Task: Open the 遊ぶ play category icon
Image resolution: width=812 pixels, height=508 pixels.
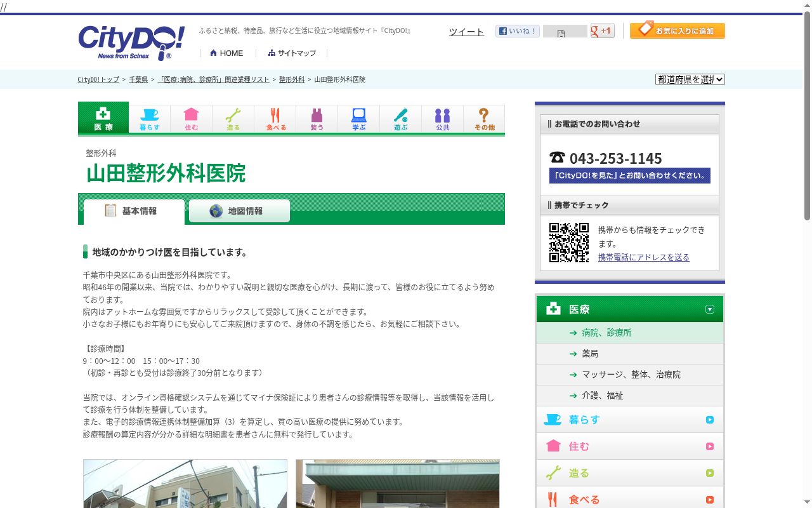Action: 401,119
